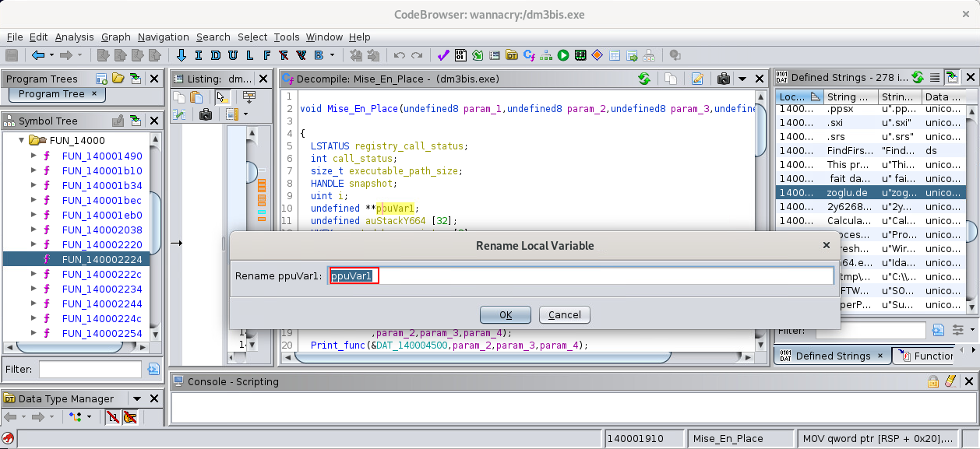Click the decompiler snapshot camera icon
The height and width of the screenshot is (449, 980).
[724, 79]
